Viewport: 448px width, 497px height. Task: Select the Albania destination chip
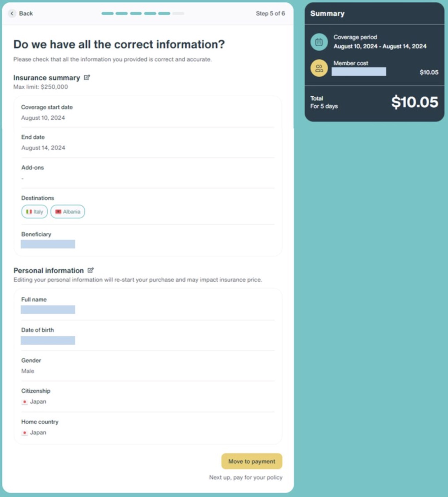(68, 212)
